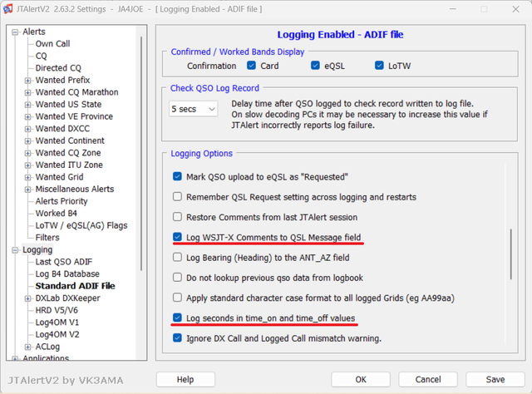This screenshot has height=394, width=532.
Task: Confirm settings with OK button
Action: pyautogui.click(x=361, y=379)
